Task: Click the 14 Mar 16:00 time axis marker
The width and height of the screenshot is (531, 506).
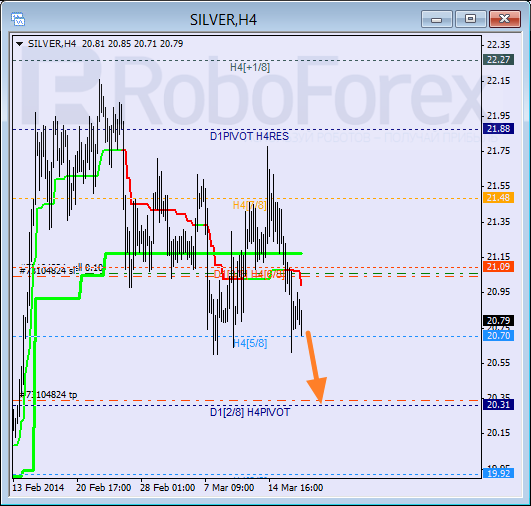Action: [x=296, y=488]
